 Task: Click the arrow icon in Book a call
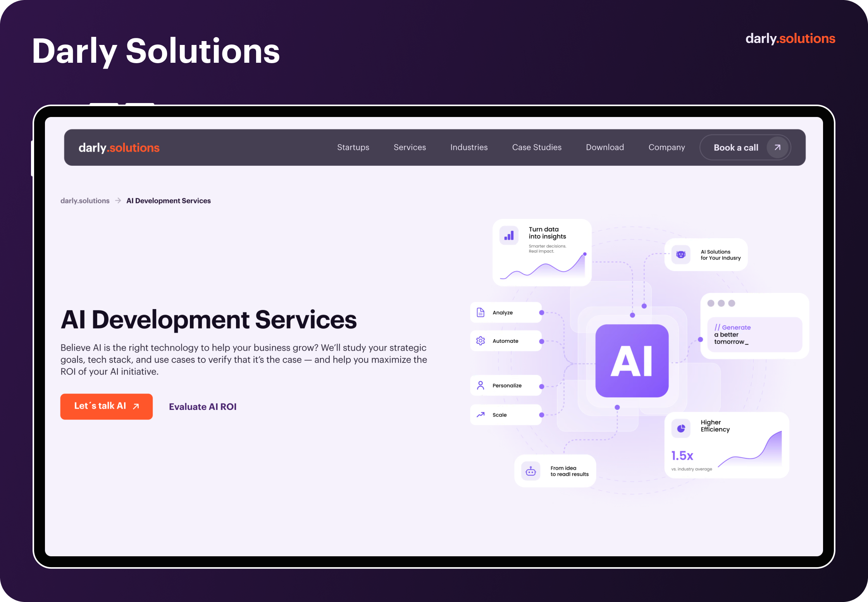click(777, 147)
